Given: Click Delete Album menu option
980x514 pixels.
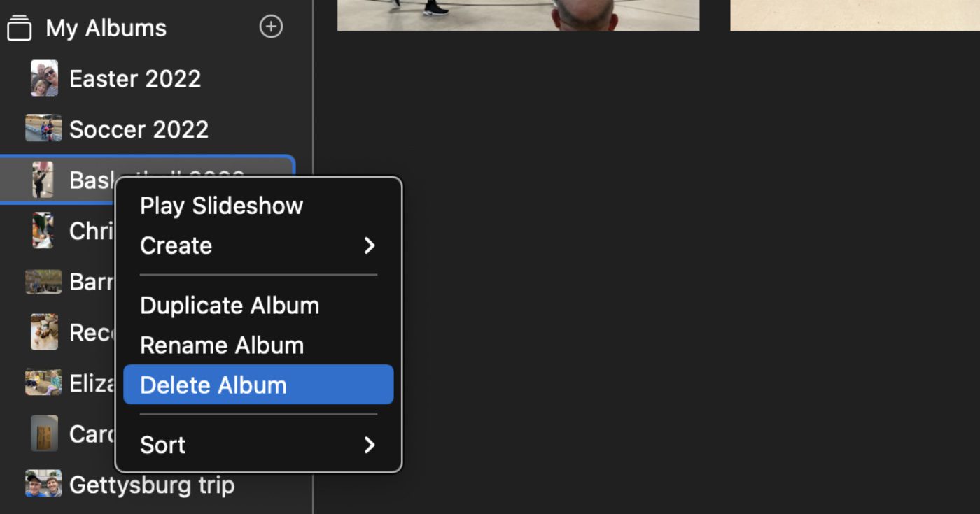Looking at the screenshot, I should (x=213, y=385).
